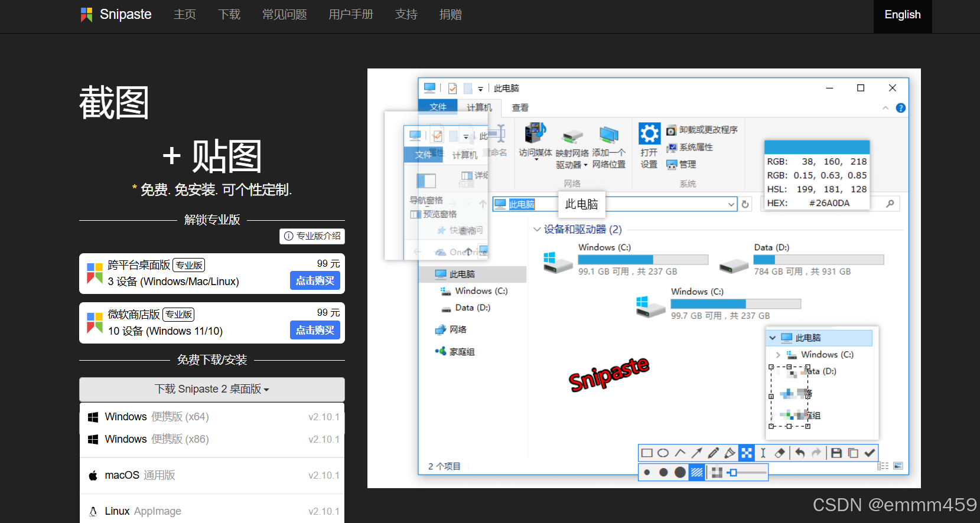The image size is (980, 523).
Task: Go to 主页 in the navigation bar
Action: click(185, 14)
